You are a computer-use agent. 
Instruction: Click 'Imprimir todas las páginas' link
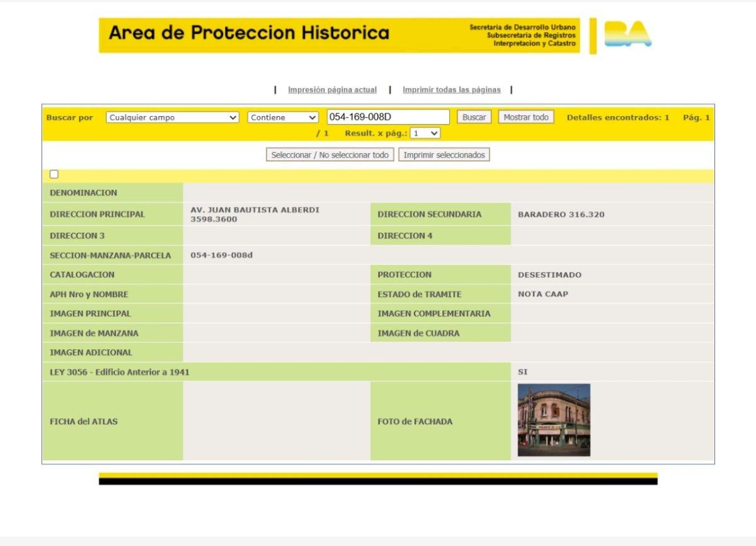[x=452, y=90]
